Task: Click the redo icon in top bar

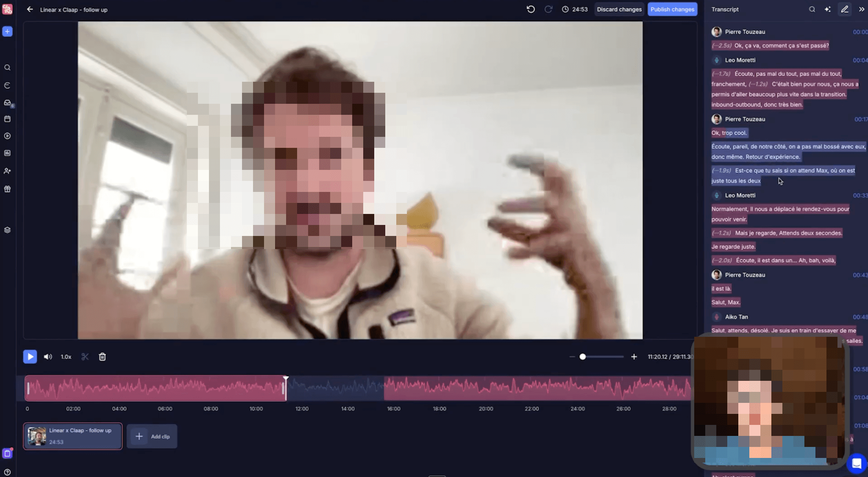Action: [x=548, y=9]
